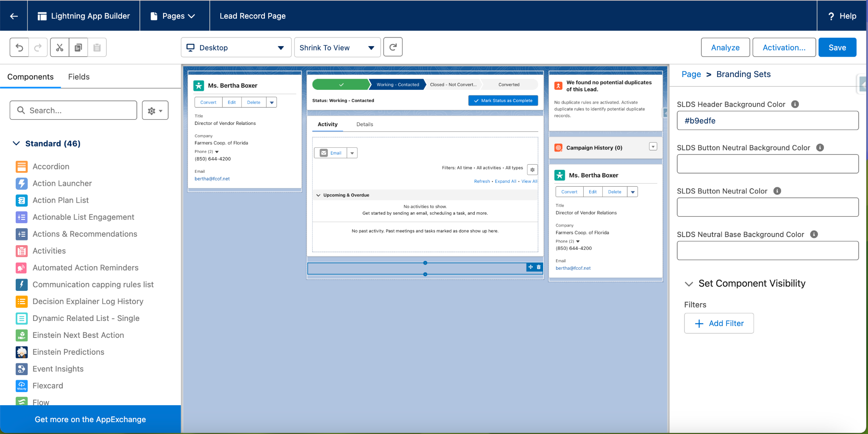Image resolution: width=868 pixels, height=434 pixels.
Task: Show info for SLDS Header Background Color
Action: click(x=795, y=104)
